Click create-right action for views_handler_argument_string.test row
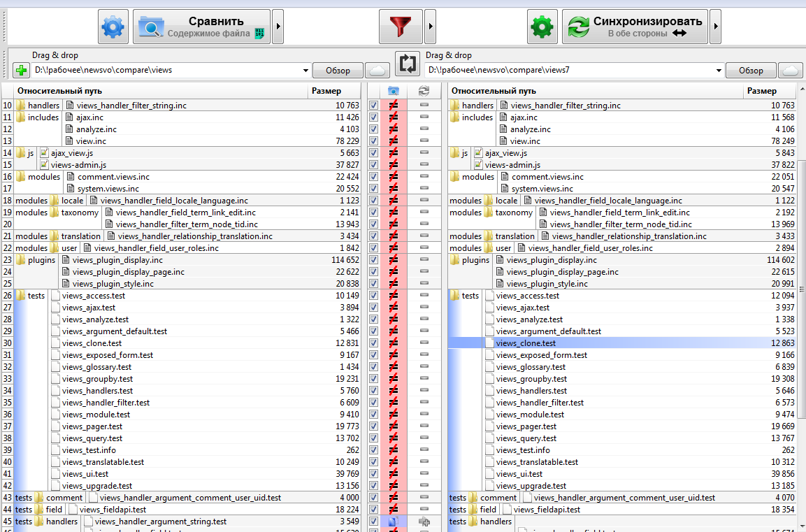This screenshot has height=532, width=806. point(424,522)
